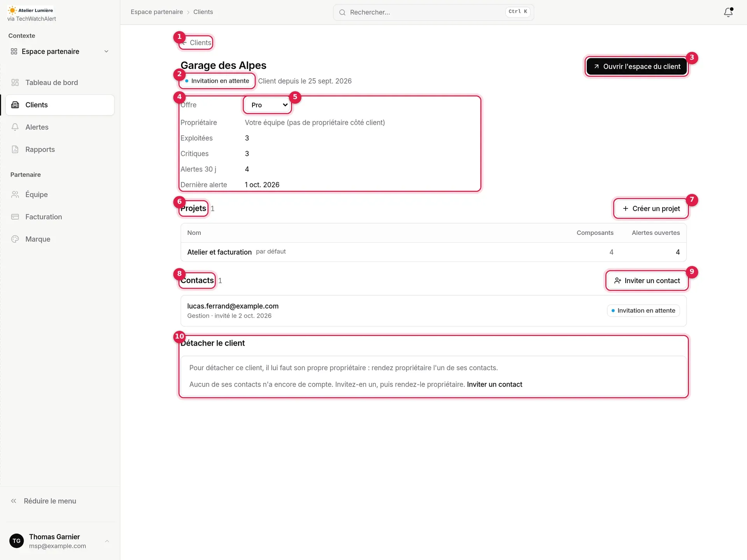Click Ouvrir l'espace du client button

pyautogui.click(x=637, y=66)
